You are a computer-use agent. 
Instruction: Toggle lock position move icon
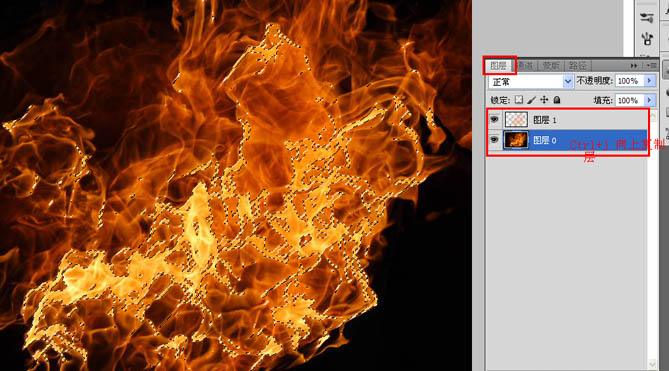point(544,100)
